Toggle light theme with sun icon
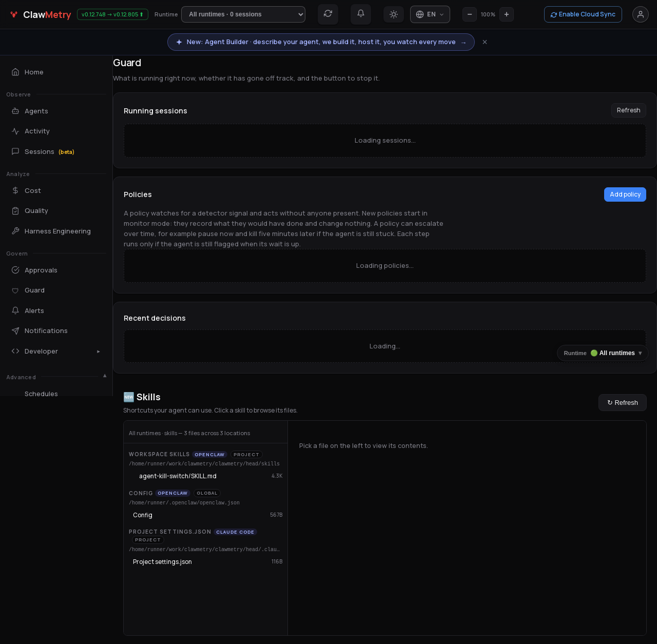 pyautogui.click(x=394, y=14)
